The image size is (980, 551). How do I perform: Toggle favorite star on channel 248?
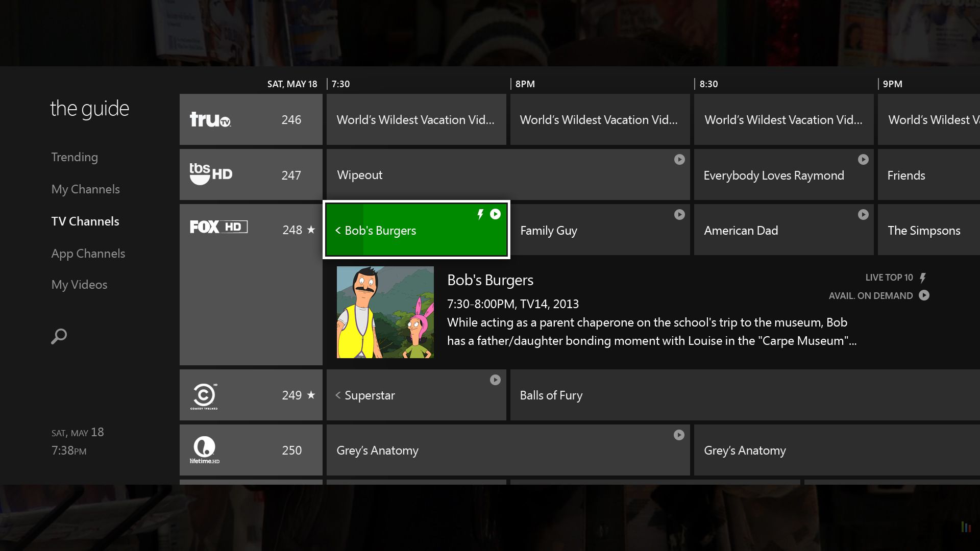pos(311,230)
